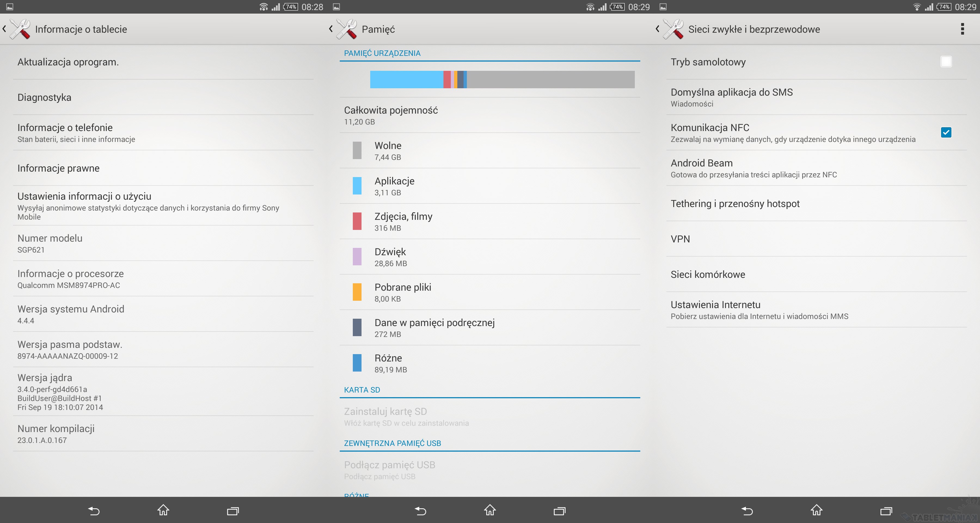The width and height of the screenshot is (980, 523).
Task: Enable Tryb samolotowy checkbox
Action: click(x=946, y=62)
